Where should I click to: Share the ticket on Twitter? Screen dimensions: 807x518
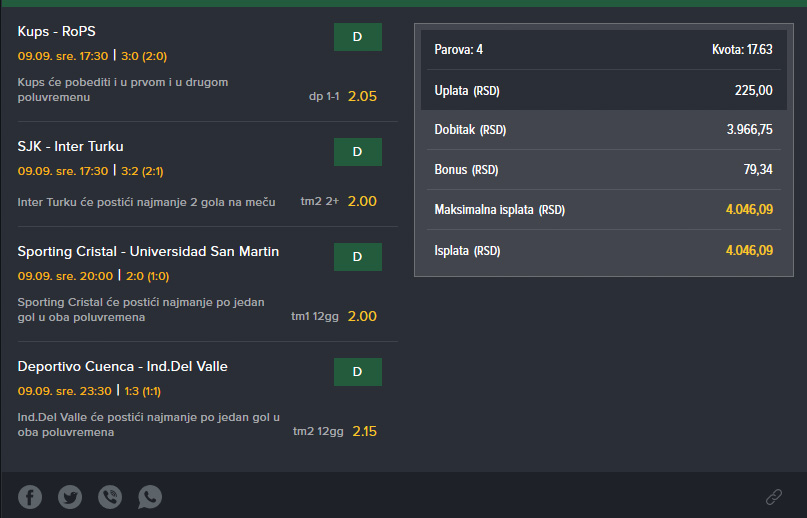[70, 497]
